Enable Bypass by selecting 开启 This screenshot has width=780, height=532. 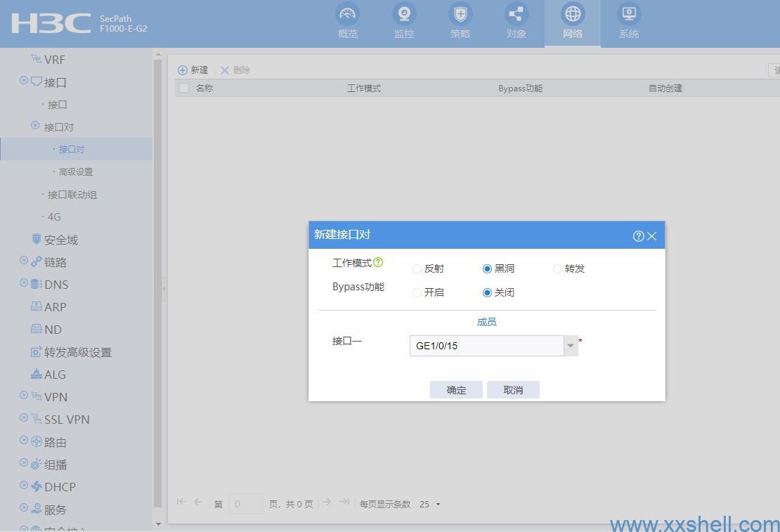417,293
